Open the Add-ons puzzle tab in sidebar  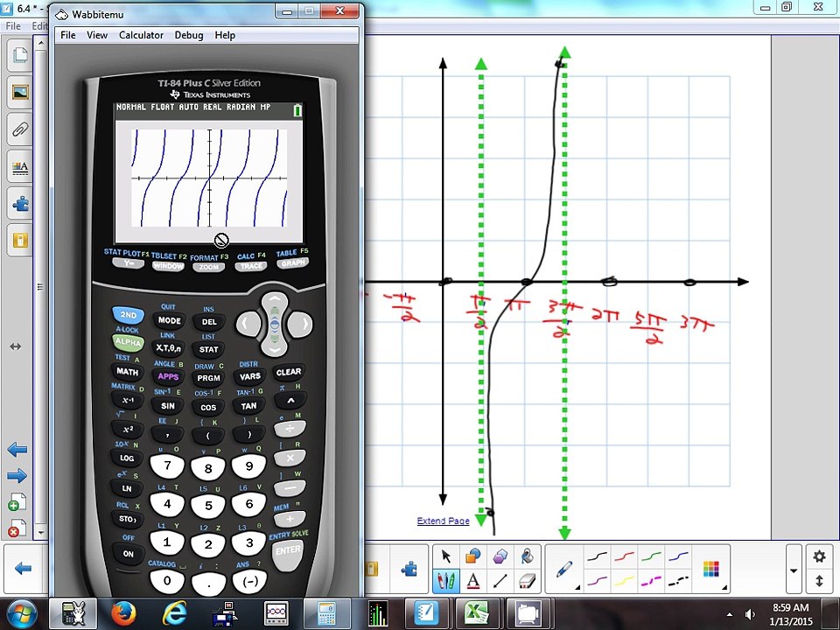pyautogui.click(x=20, y=204)
